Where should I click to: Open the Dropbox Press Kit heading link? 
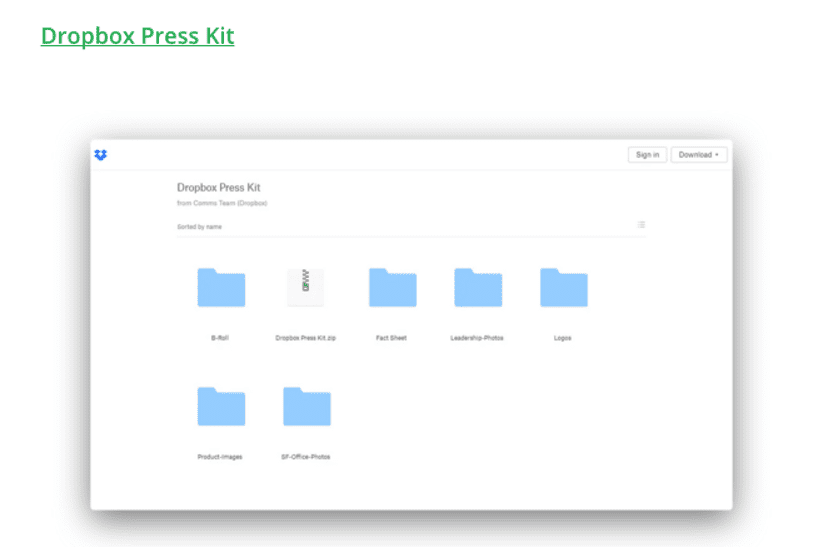138,36
